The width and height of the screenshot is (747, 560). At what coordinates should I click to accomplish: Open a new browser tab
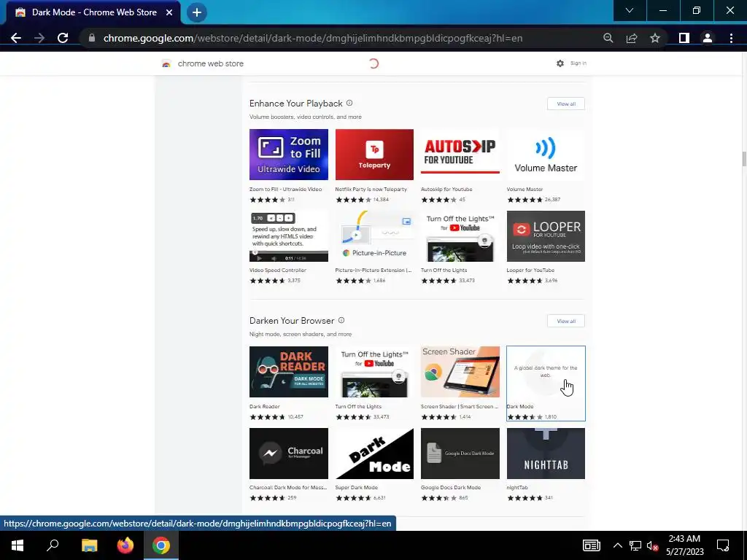[197, 12]
